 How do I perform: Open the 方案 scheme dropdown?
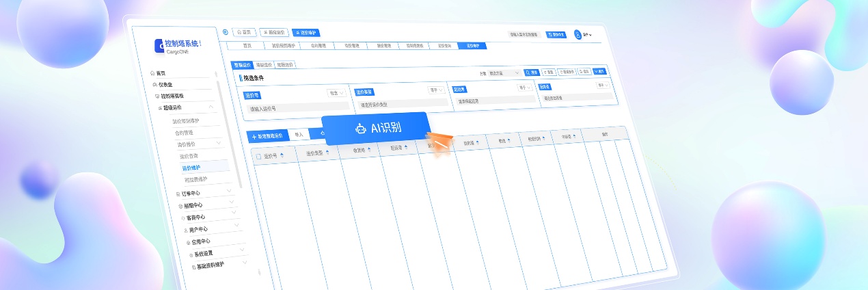504,72
